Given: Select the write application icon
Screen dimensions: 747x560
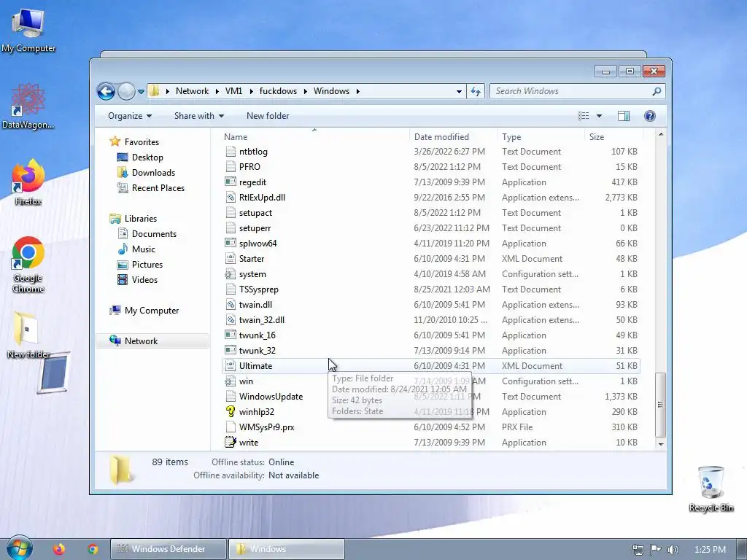Looking at the screenshot, I should click(x=231, y=443).
